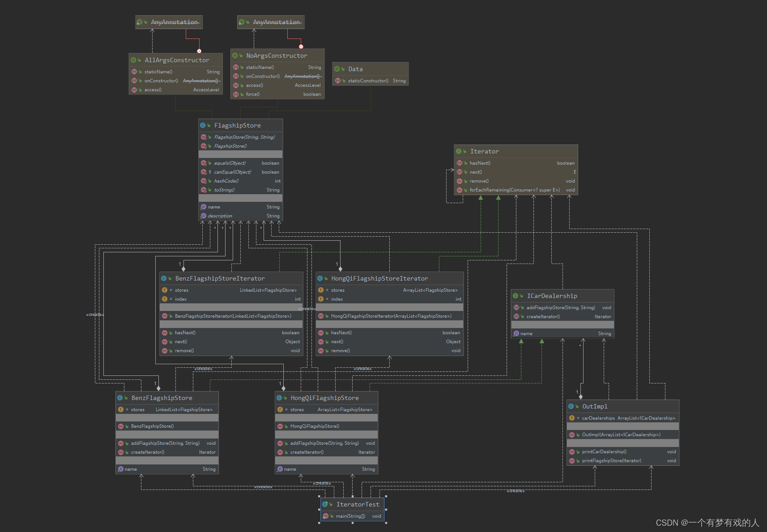
Task: Select the AllArgsConstructor title
Action: pyautogui.click(x=177, y=60)
